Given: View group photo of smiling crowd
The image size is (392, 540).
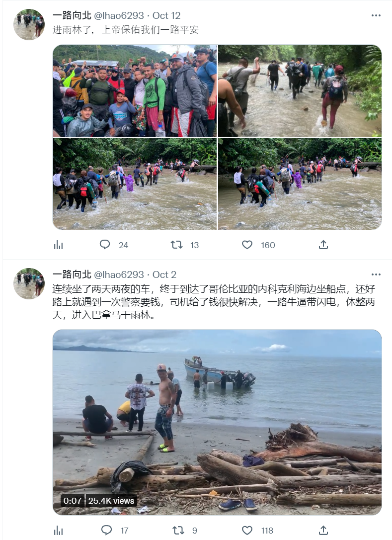Looking at the screenshot, I should (135, 90).
